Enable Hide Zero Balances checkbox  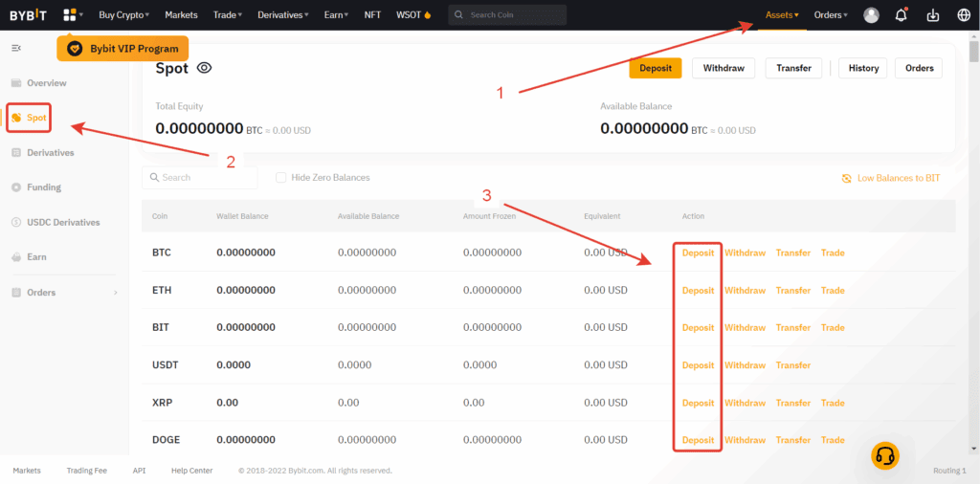281,178
